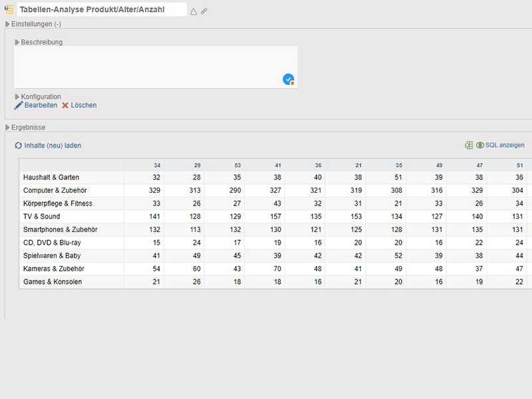Click value 304 in Computer & Zubehör row
The height and width of the screenshot is (399, 532).
517,190
